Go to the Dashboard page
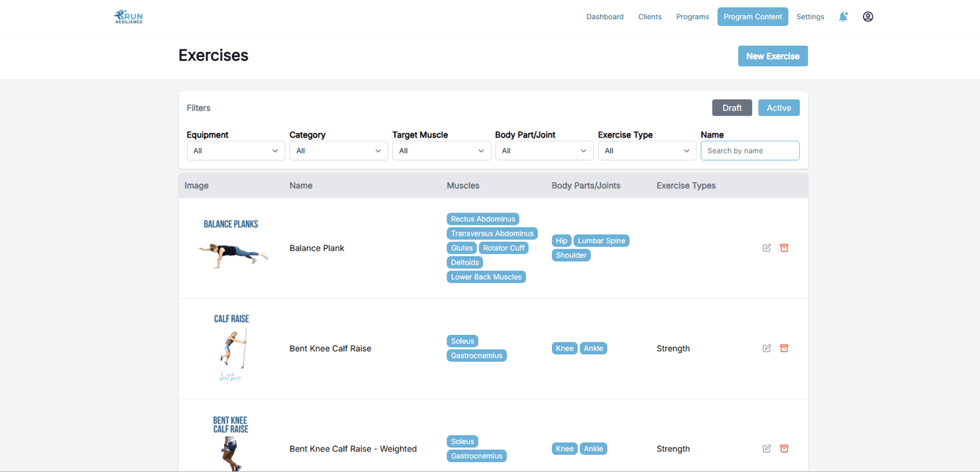Viewport: 980px width, 472px height. [605, 16]
